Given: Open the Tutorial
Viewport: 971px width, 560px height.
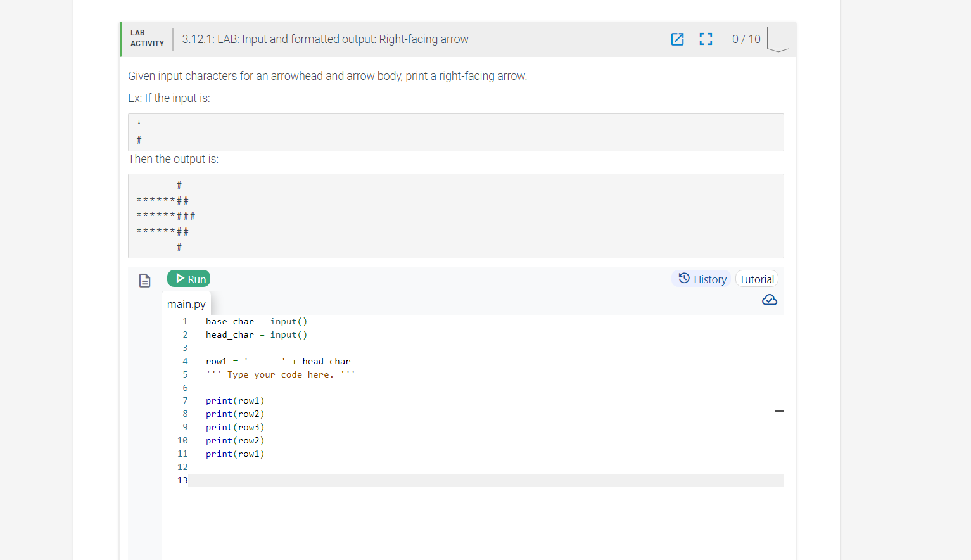Looking at the screenshot, I should (756, 279).
